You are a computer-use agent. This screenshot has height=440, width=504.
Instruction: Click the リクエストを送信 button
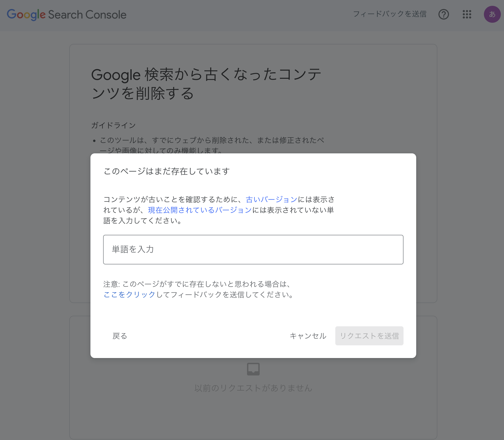point(369,336)
